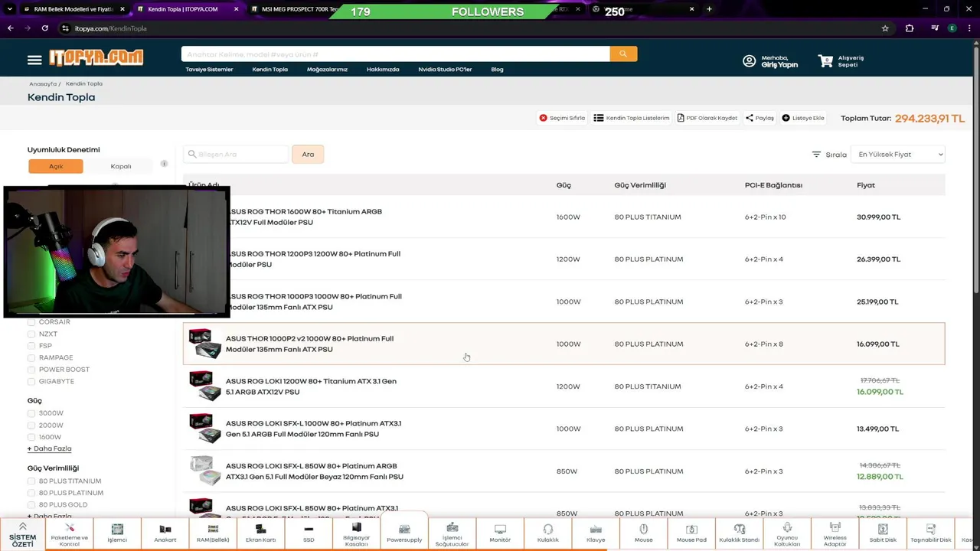Click the Ara filter button
980x551 pixels.
coord(308,155)
